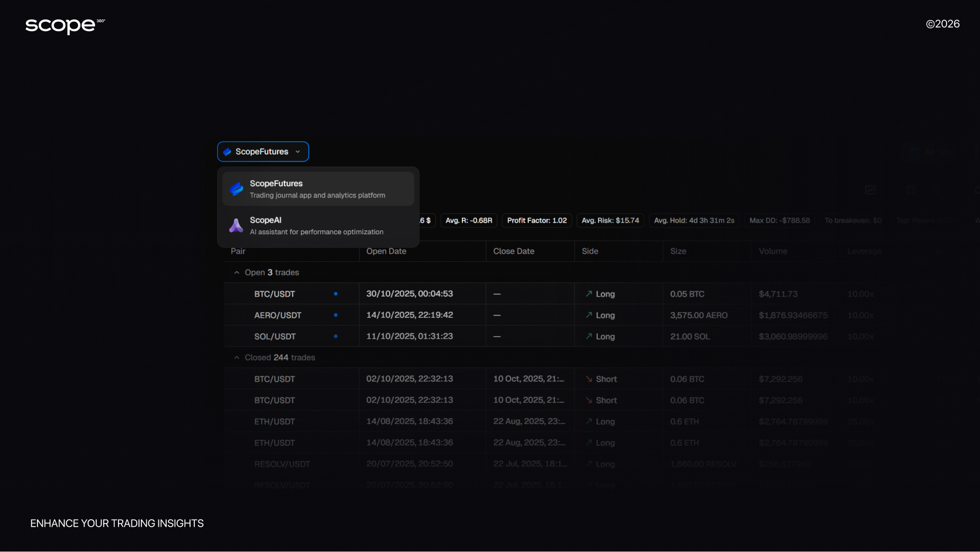Open the ScopeFutures product switcher dropdown
Screen dimensions: 980x552
[263, 152]
